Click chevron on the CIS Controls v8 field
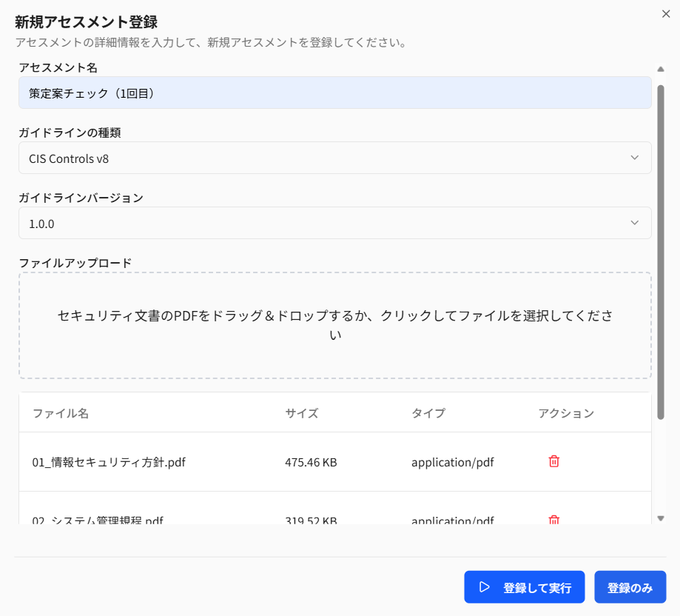 pos(634,158)
